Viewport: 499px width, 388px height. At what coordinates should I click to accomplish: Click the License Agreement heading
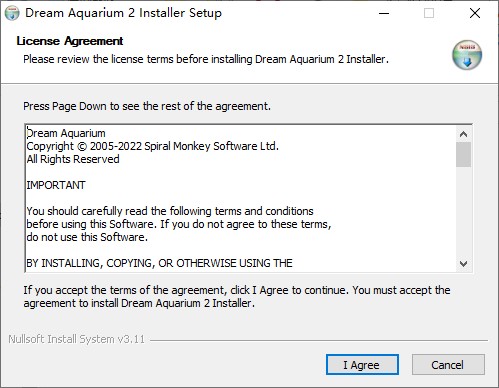70,41
